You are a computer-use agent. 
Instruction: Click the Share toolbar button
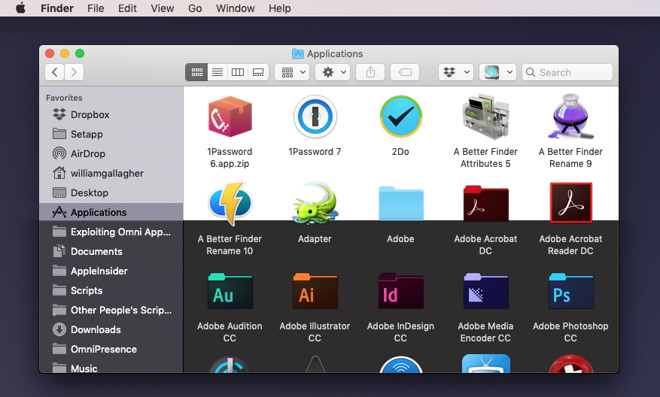point(370,72)
